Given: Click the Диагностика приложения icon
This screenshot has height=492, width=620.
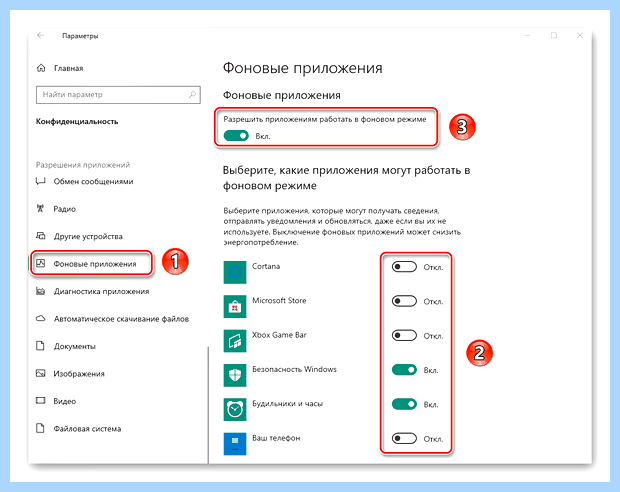Looking at the screenshot, I should pyautogui.click(x=41, y=291).
